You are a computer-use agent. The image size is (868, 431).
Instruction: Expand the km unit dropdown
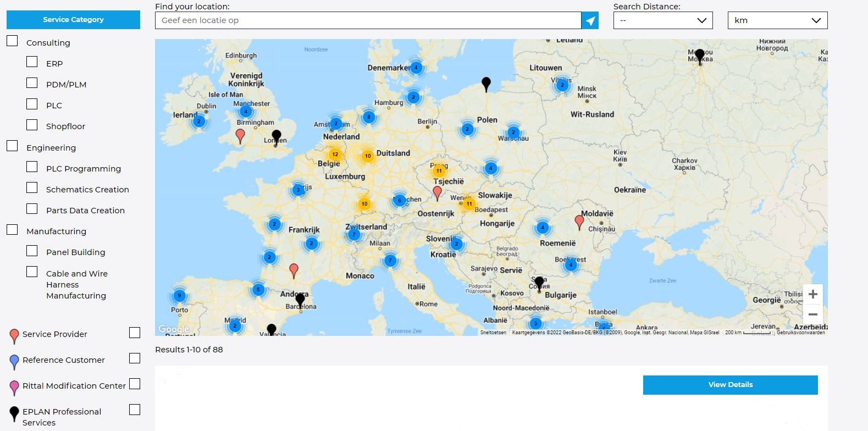[x=777, y=21]
